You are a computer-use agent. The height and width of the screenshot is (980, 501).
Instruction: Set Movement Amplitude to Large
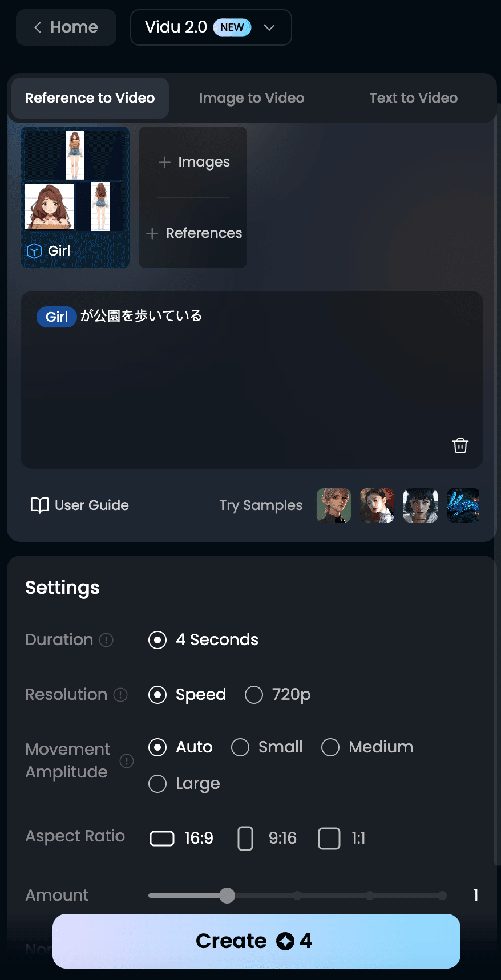pos(157,784)
